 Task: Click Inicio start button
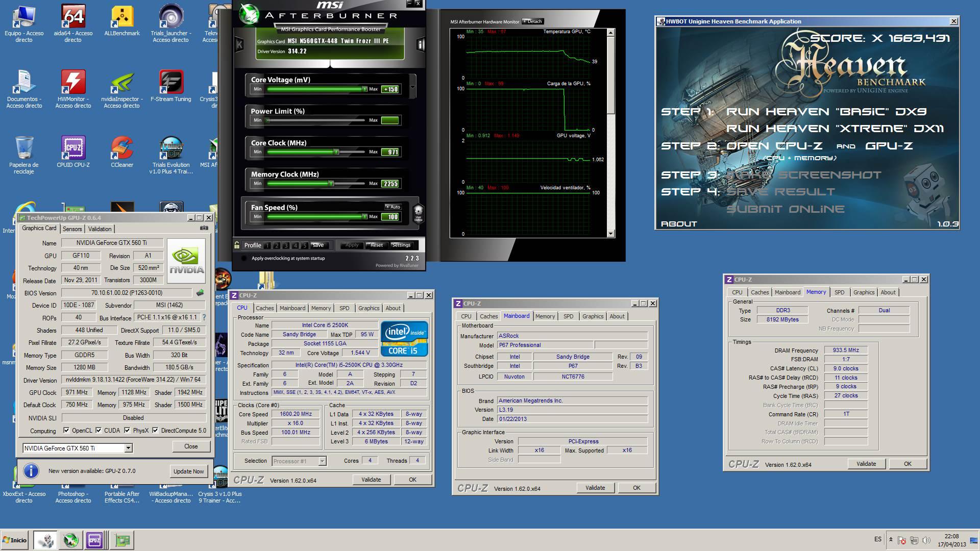point(14,540)
